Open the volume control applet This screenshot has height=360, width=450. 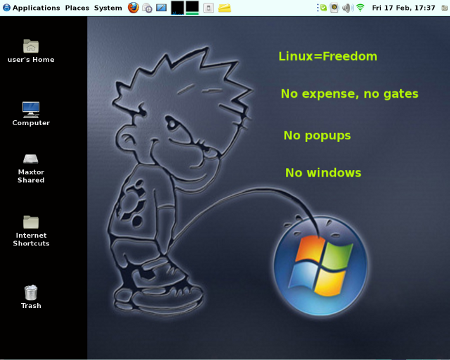click(347, 8)
